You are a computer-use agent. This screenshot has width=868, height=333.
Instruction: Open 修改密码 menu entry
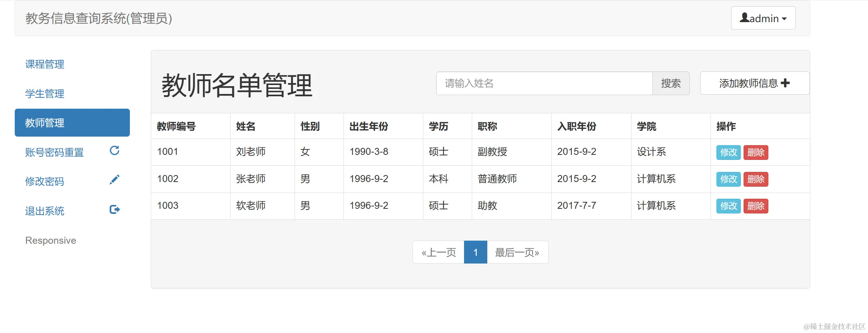72,181
